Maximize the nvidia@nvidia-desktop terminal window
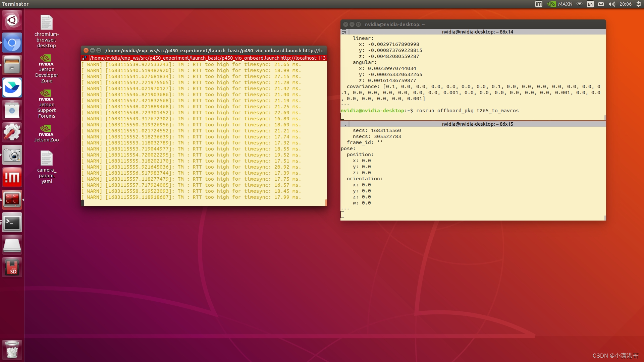The image size is (644, 362). (358, 24)
